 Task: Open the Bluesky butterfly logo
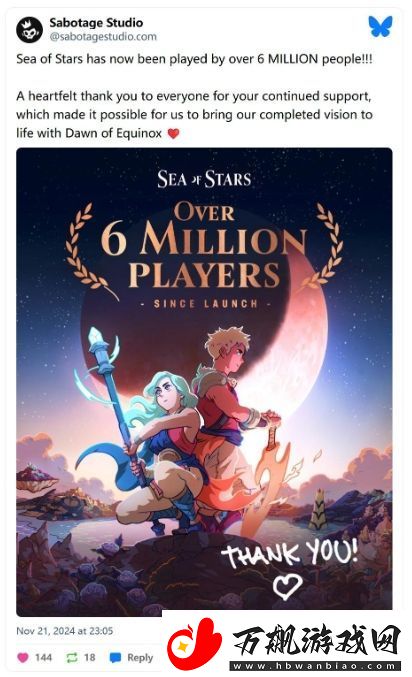click(x=380, y=27)
